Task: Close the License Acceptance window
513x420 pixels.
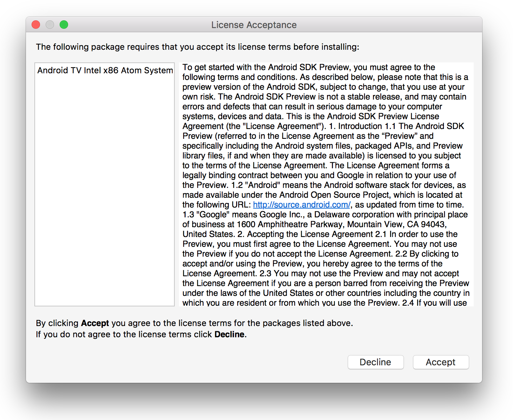Action: pyautogui.click(x=36, y=25)
